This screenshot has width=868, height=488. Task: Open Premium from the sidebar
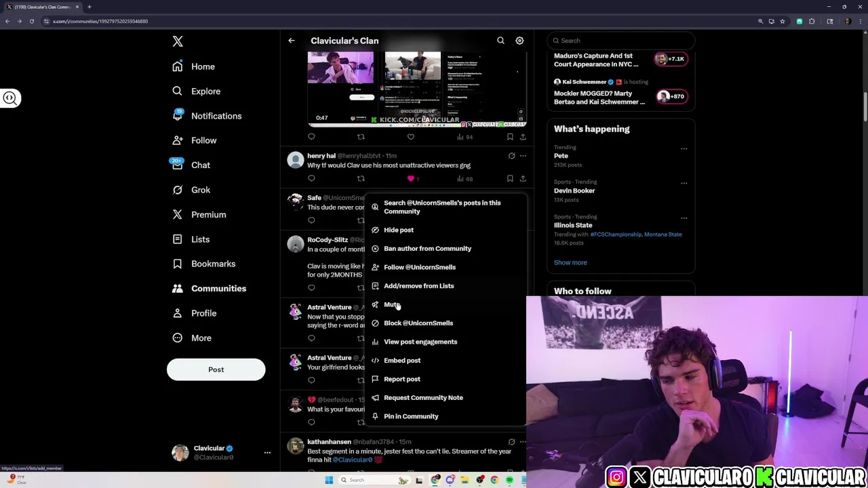(x=199, y=214)
